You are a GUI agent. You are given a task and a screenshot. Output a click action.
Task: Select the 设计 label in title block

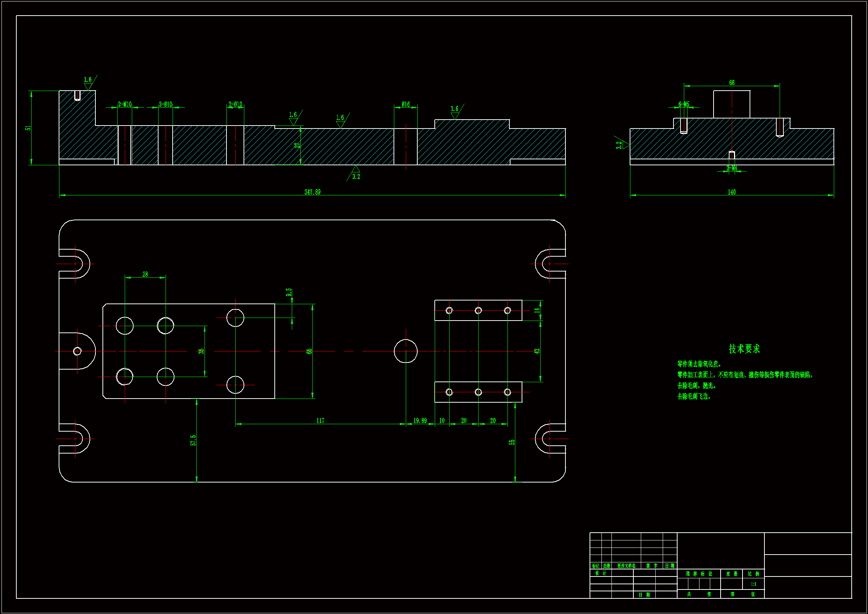(x=600, y=573)
